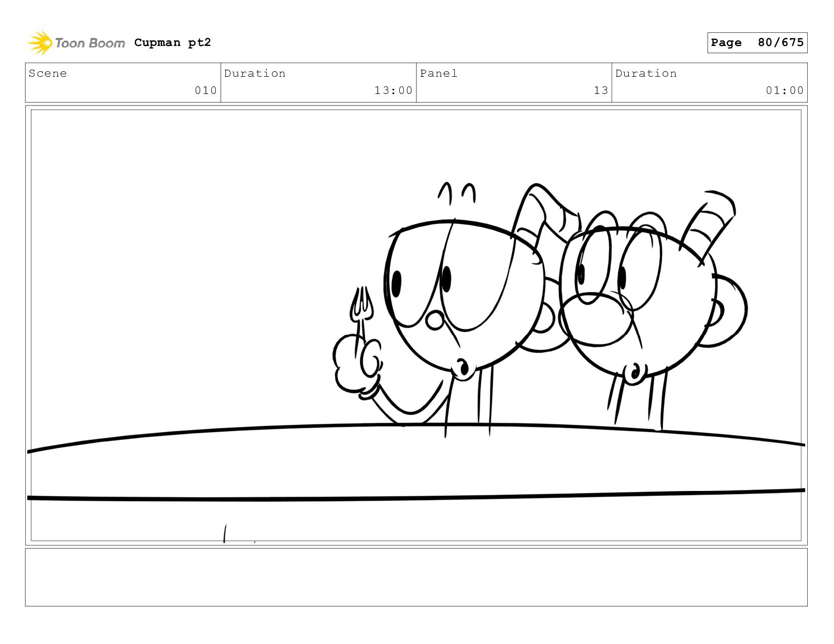Viewport: 834px width, 644px height.
Task: Click the empty notes box below the panel
Action: (416, 577)
